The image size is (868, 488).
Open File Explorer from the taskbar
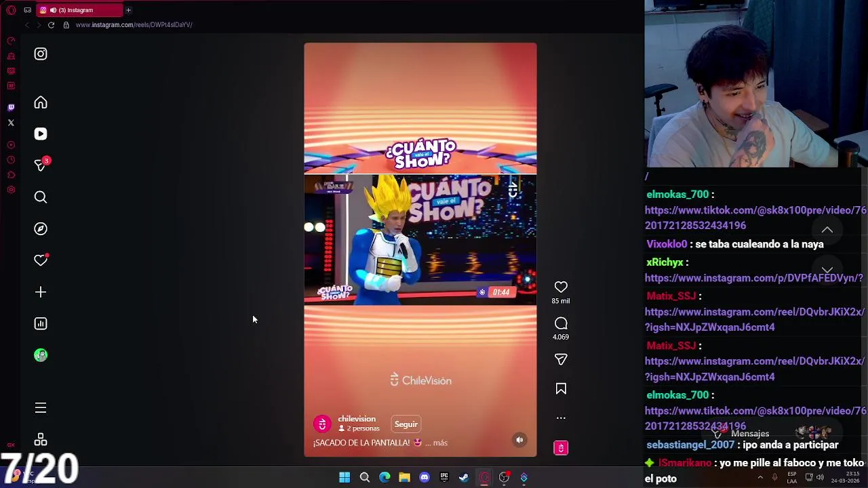404,478
